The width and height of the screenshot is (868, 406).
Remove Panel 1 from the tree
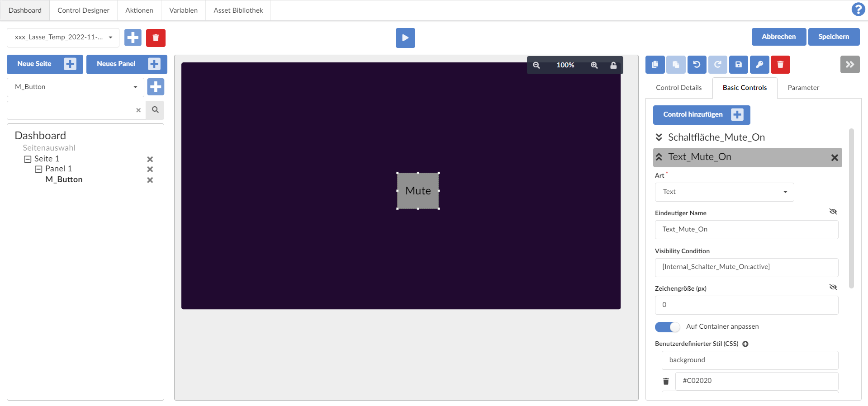click(150, 169)
